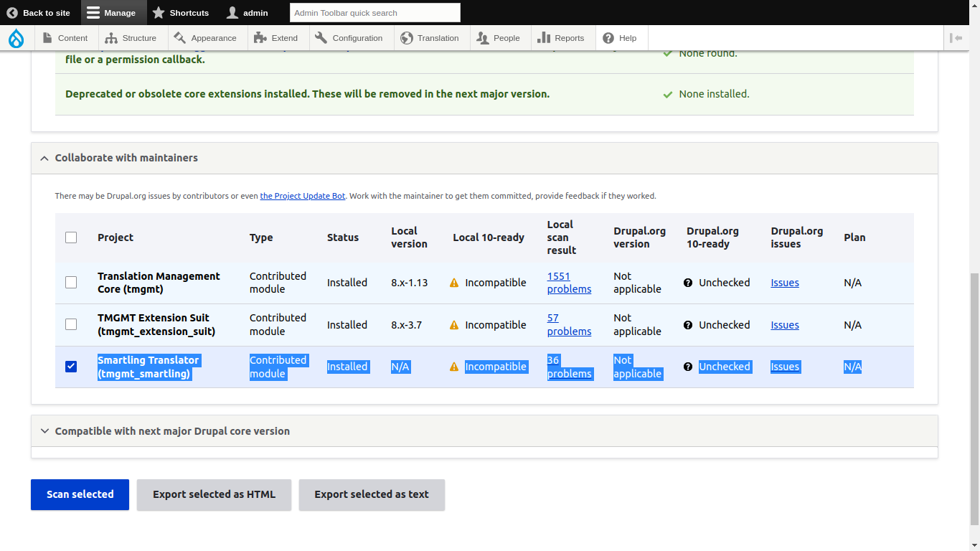Click Export selected as text button
This screenshot has height=551, width=980.
(372, 494)
